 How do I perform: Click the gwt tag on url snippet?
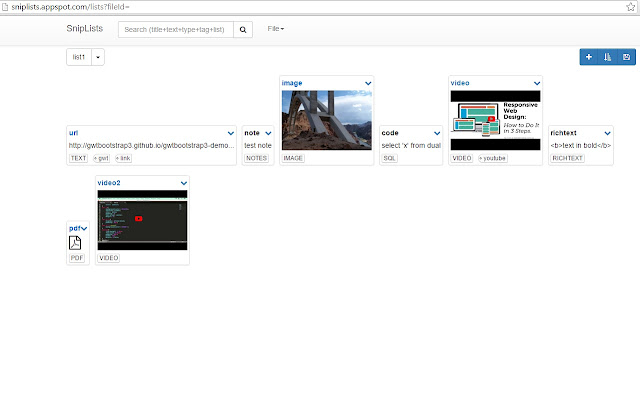tap(101, 158)
